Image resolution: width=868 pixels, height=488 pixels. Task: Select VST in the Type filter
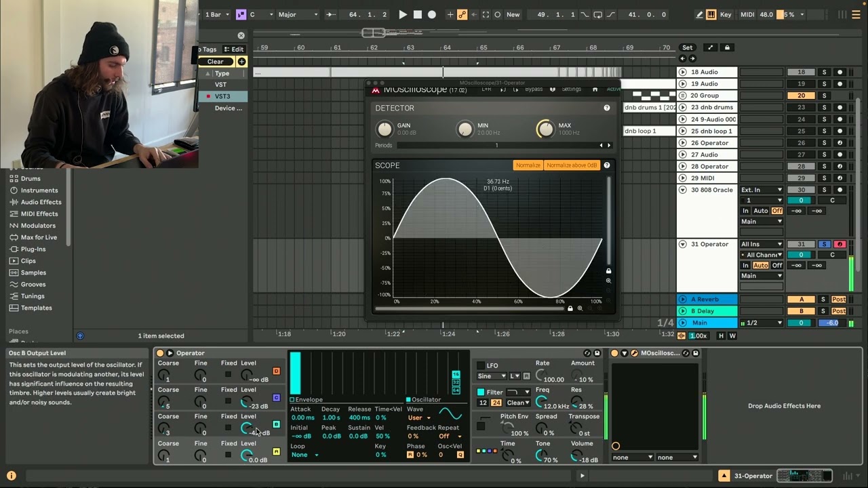(221, 85)
